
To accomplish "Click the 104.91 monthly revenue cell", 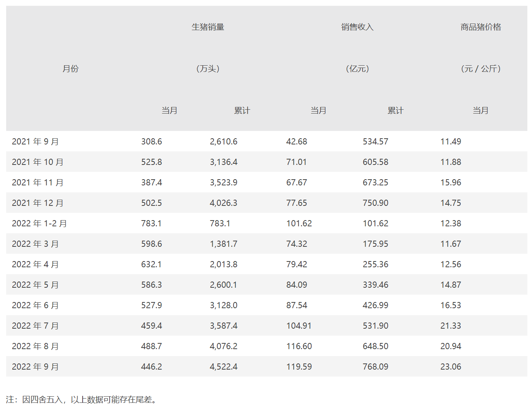I will pyautogui.click(x=299, y=326).
